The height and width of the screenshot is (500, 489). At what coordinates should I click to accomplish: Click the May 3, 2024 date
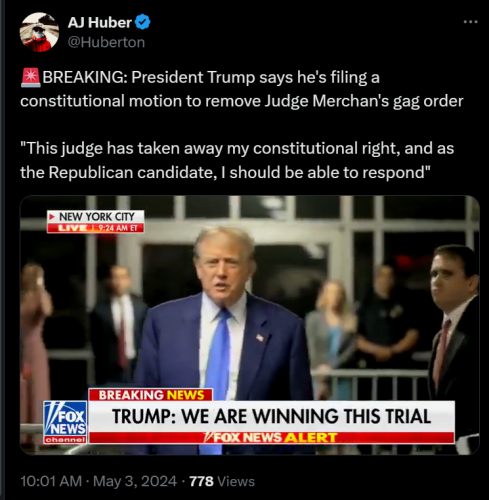click(x=135, y=481)
